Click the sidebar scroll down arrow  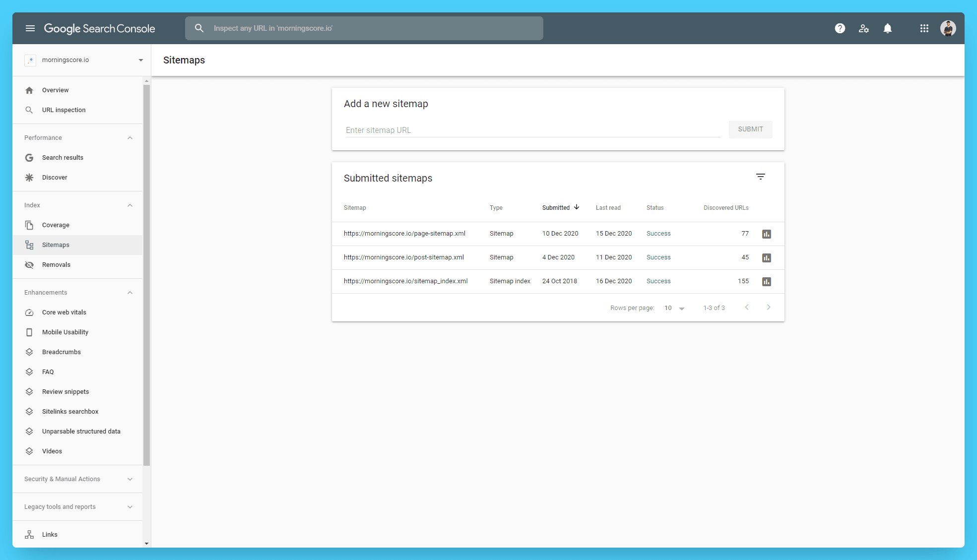146,544
